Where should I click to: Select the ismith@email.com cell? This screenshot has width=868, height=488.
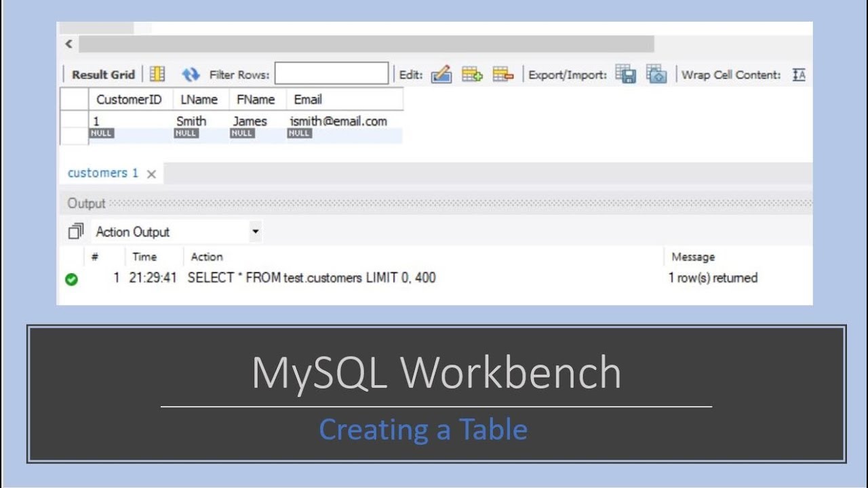(x=344, y=121)
